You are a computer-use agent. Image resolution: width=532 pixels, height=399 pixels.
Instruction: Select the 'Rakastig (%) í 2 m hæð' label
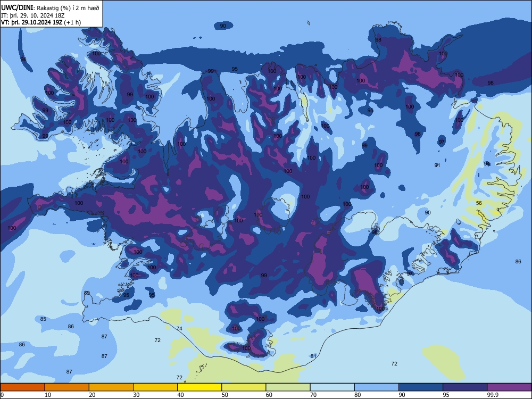click(x=68, y=8)
